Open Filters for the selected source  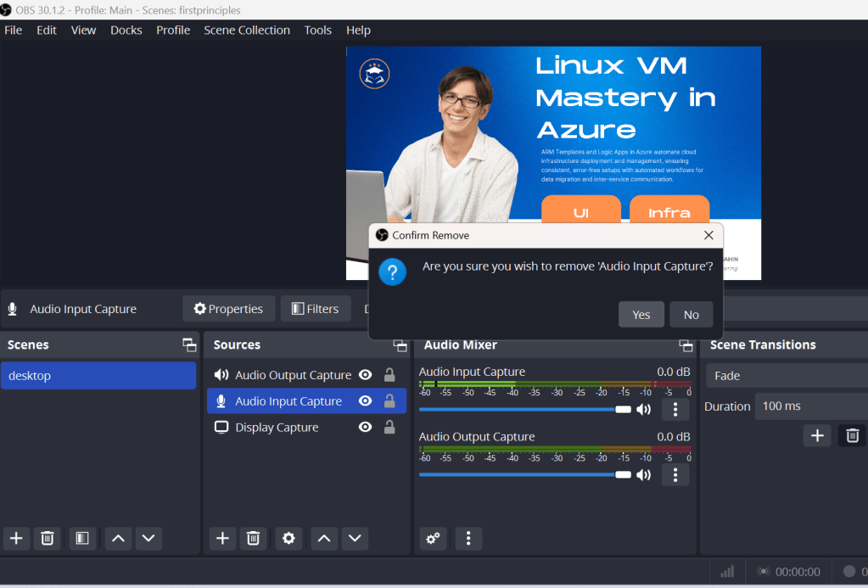click(x=316, y=308)
